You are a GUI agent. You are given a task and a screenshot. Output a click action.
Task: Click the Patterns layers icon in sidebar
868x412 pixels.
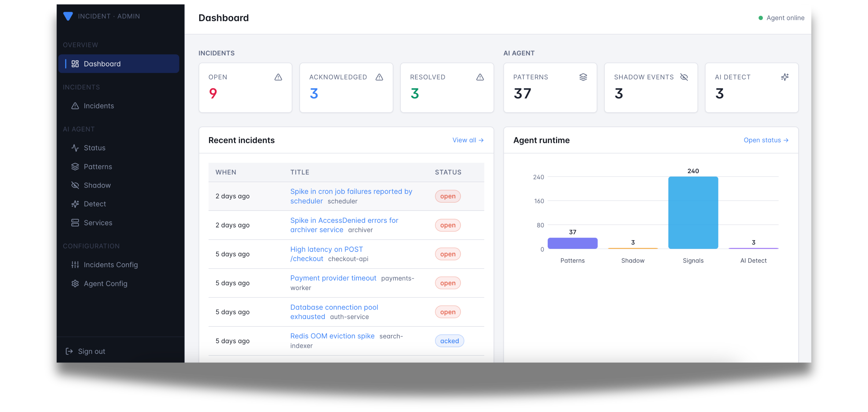click(75, 167)
